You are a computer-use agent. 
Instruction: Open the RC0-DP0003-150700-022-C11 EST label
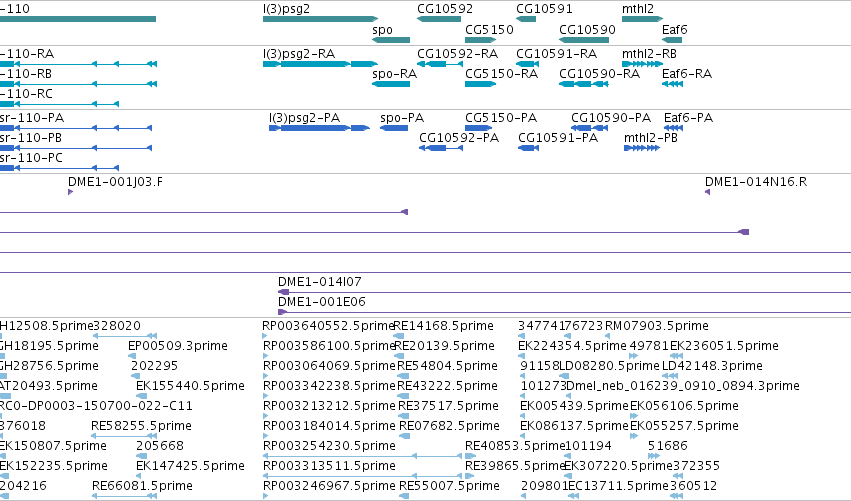(x=96, y=406)
